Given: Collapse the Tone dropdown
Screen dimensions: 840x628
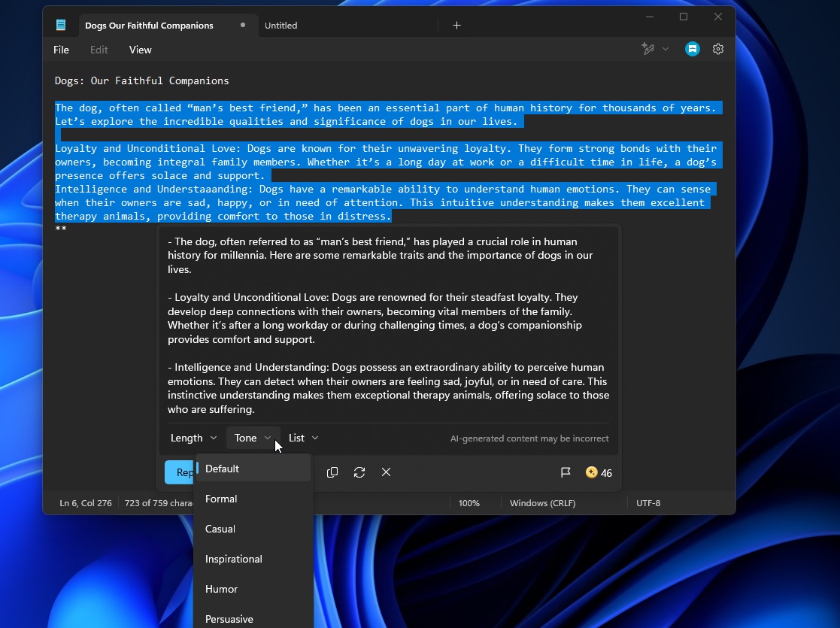Looking at the screenshot, I should 253,438.
